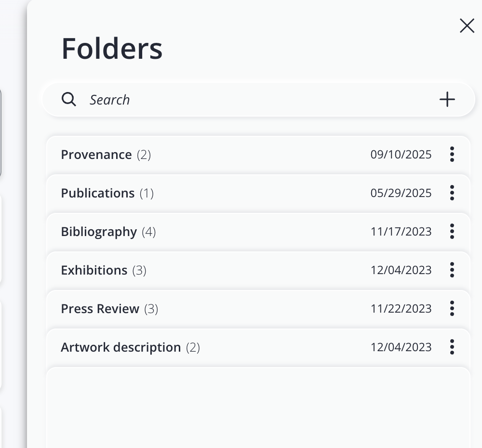The width and height of the screenshot is (482, 448).
Task: Open three-dot menu for Provenance folder
Action: (x=452, y=154)
